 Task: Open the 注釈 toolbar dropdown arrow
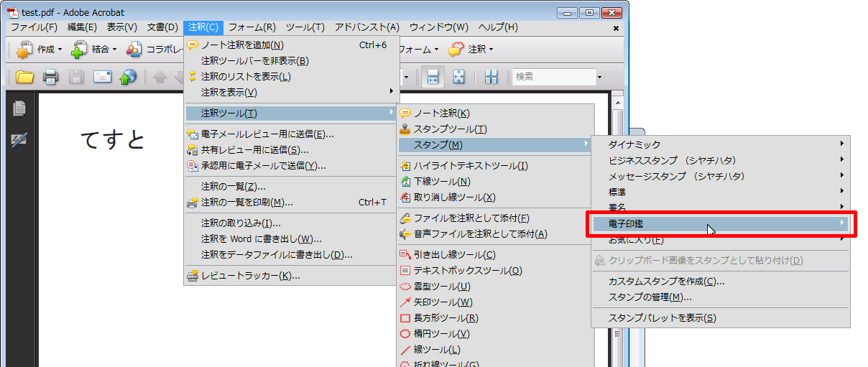[491, 50]
